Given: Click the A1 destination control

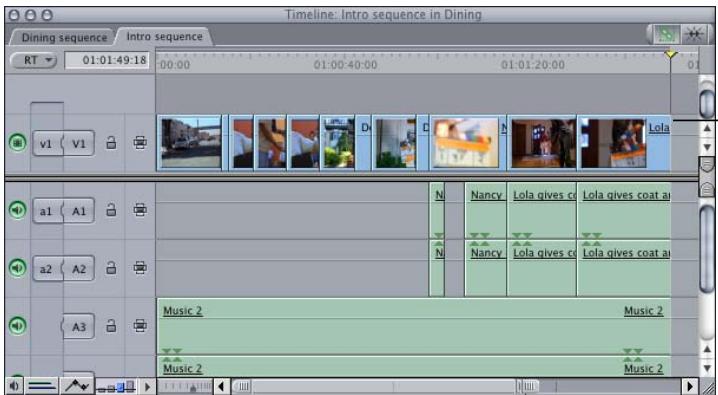Looking at the screenshot, I should (x=79, y=211).
